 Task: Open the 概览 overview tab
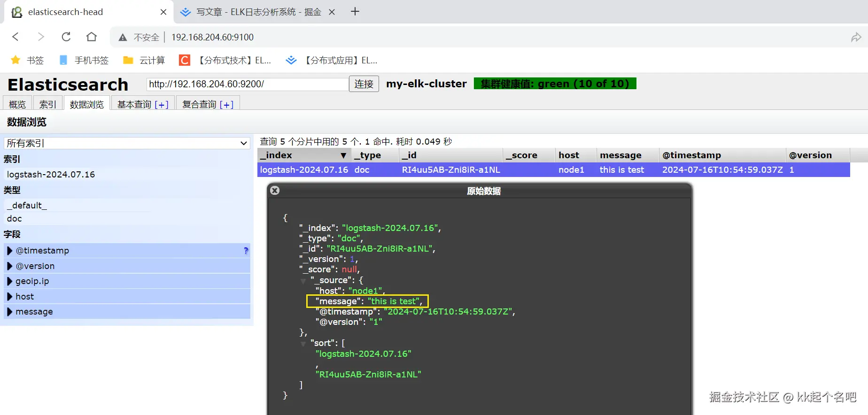pos(17,104)
